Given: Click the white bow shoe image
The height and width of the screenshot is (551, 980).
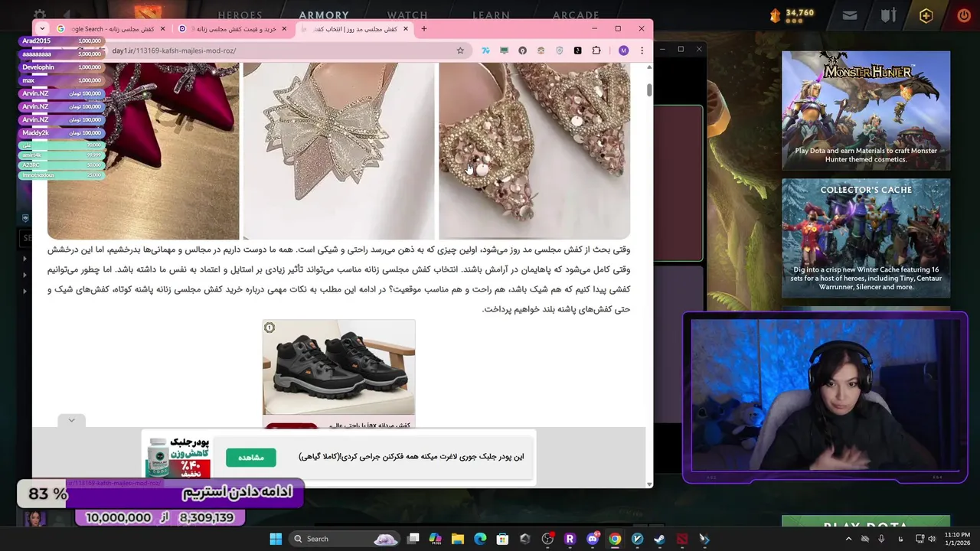Looking at the screenshot, I should click(x=338, y=151).
